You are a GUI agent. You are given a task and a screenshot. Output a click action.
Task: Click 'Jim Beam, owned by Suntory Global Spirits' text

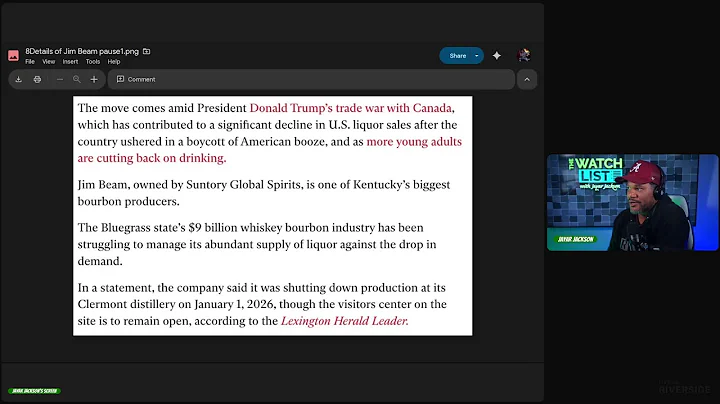[190, 185]
